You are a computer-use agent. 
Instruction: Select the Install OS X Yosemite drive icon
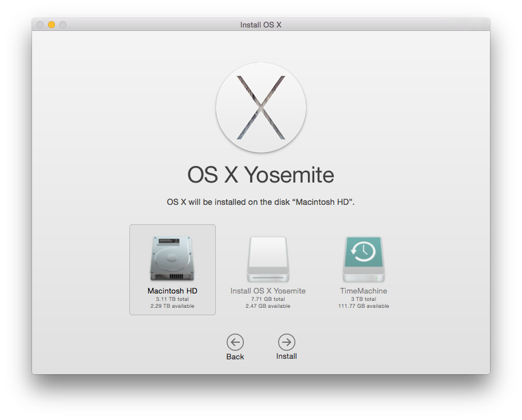(268, 259)
